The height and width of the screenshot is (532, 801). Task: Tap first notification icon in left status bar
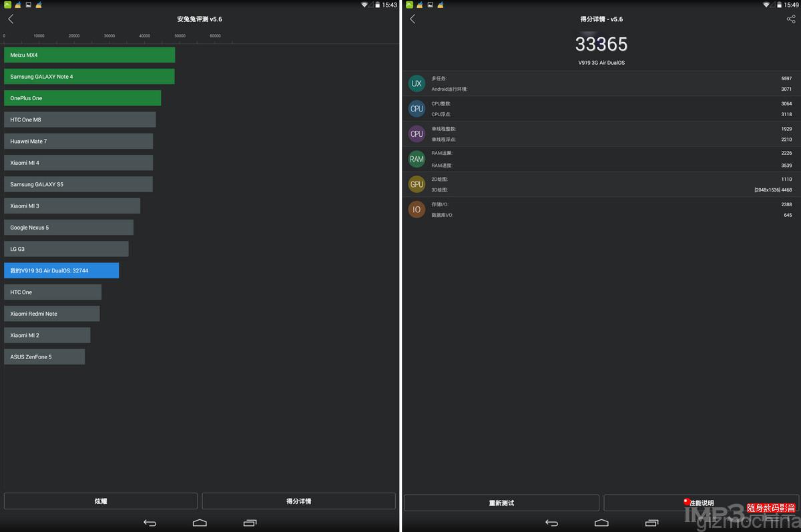tap(7, 5)
